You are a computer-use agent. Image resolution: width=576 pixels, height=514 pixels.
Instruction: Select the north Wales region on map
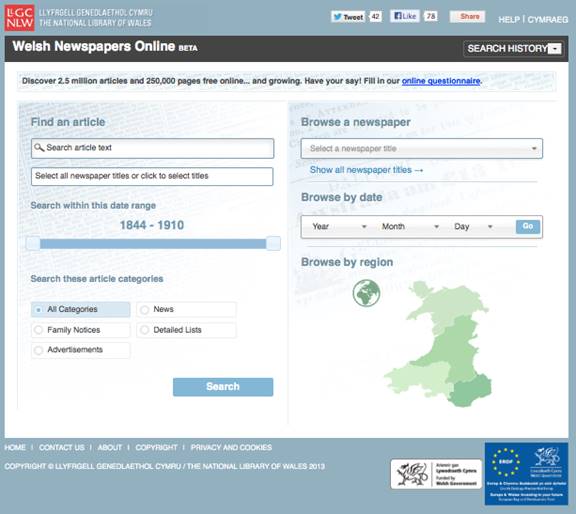click(x=450, y=301)
